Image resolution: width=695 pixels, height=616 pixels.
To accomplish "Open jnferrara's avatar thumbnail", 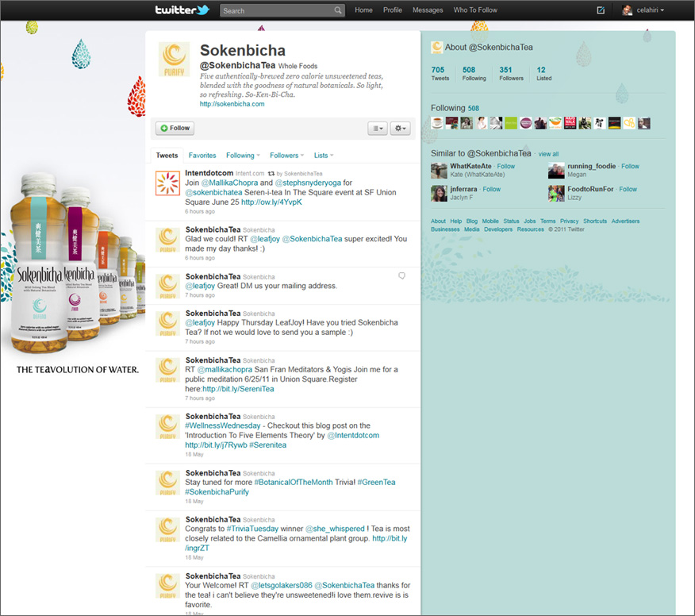I will coord(439,194).
